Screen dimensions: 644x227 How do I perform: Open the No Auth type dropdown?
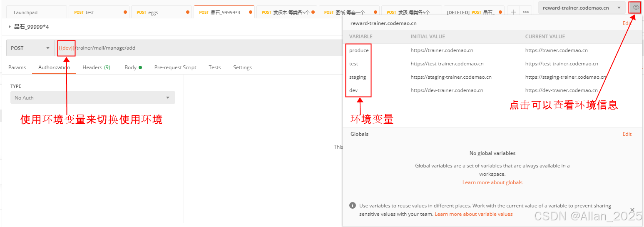(93, 97)
